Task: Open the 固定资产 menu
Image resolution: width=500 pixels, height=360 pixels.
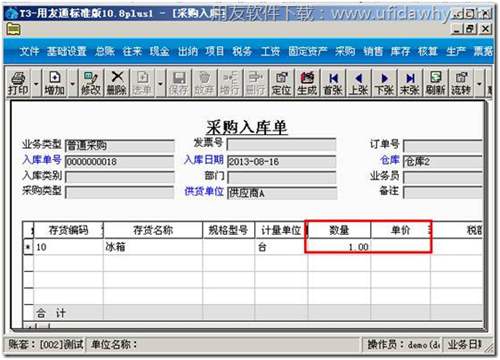Action: 308,51
